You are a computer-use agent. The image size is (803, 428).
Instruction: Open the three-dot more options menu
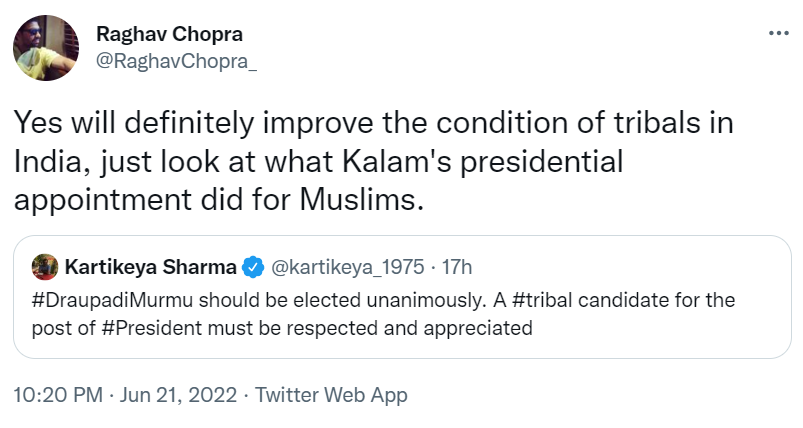click(778, 33)
